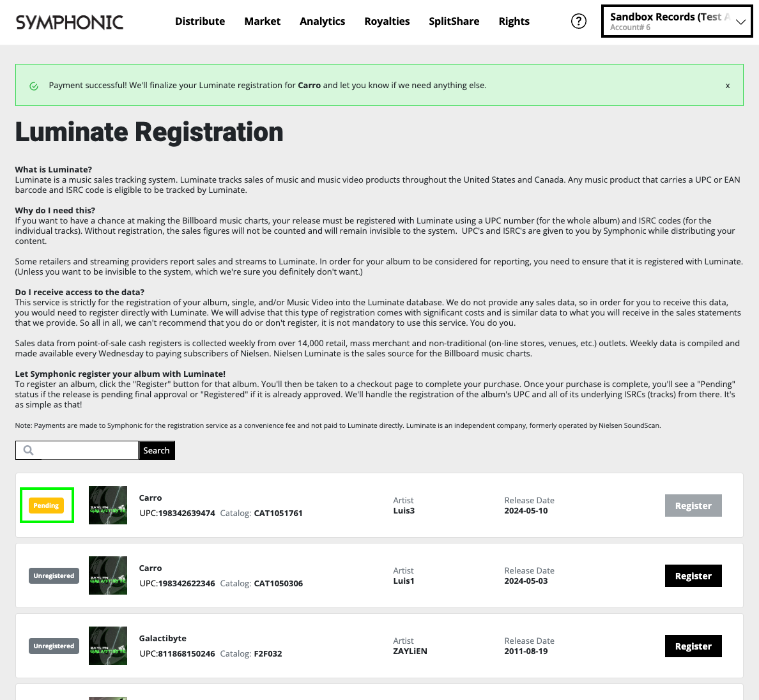Click the green success checkmark icon
The height and width of the screenshot is (700, 759).
(x=34, y=86)
